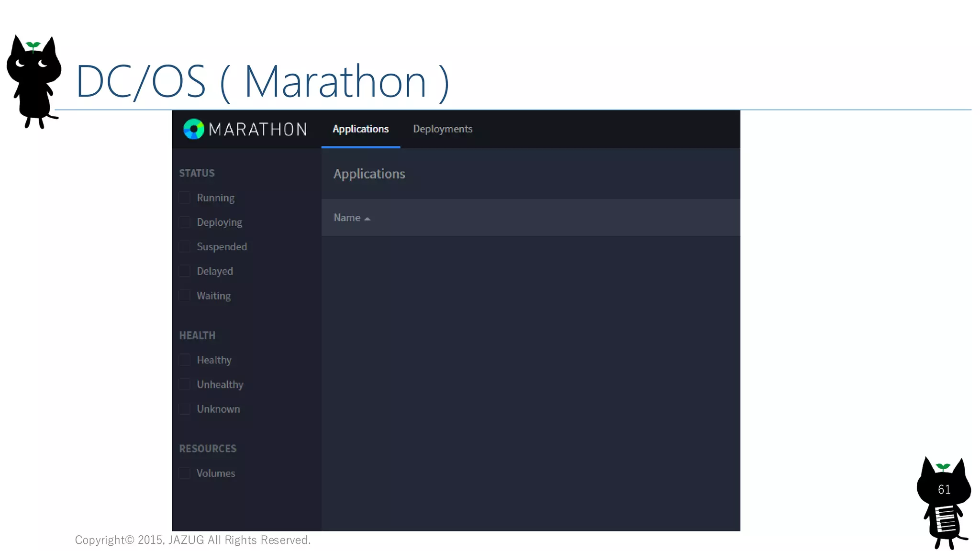Click the JAZUG copyright footer text
Viewport: 980px width, 551px height.
coord(193,540)
